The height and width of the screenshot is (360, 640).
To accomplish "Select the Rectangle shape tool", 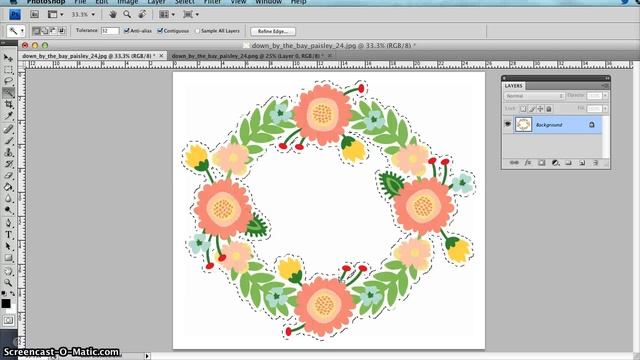I will 8,258.
